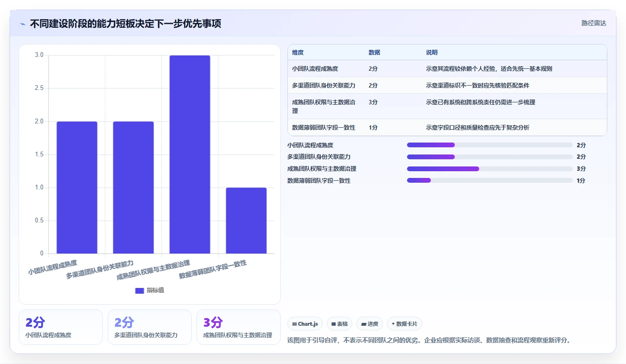
Task: Select table cell 成熟团队权限与主数据治理
Action: (x=324, y=107)
